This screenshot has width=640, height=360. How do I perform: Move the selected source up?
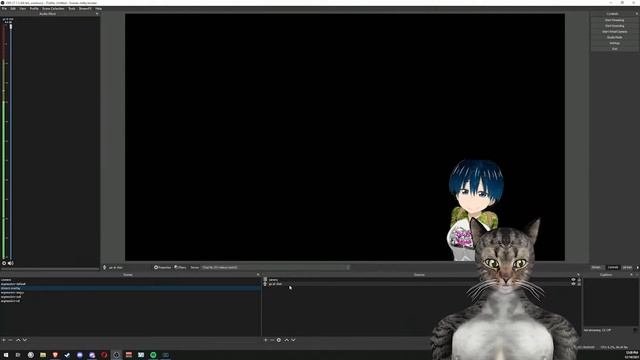[287, 340]
